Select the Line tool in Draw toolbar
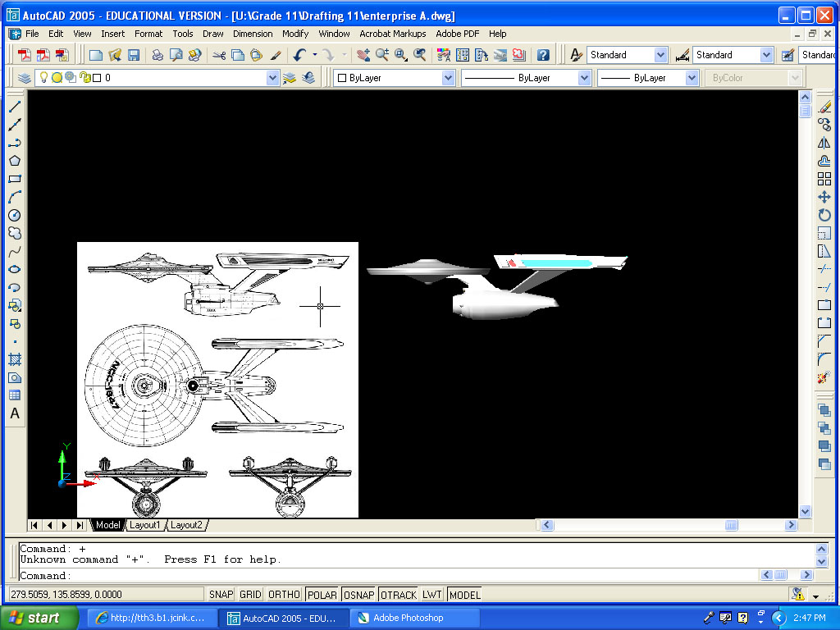 click(x=15, y=107)
